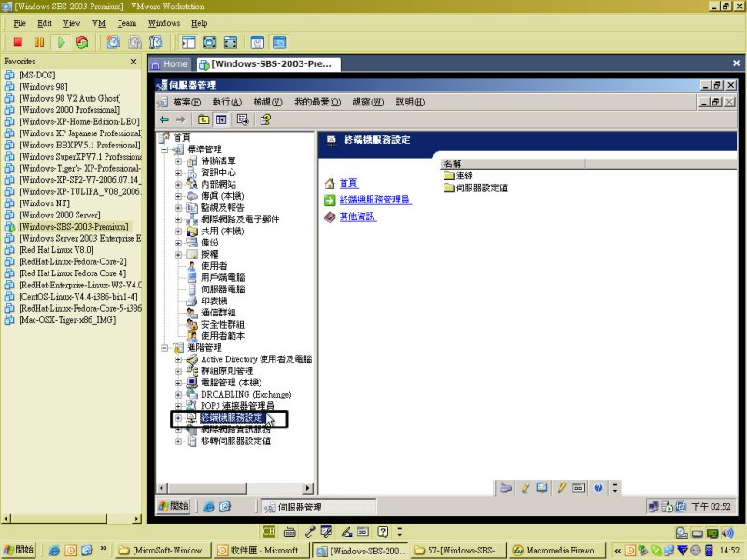
Task: Select [Red Hat Linux V8.0] favorite
Action: coord(56,250)
